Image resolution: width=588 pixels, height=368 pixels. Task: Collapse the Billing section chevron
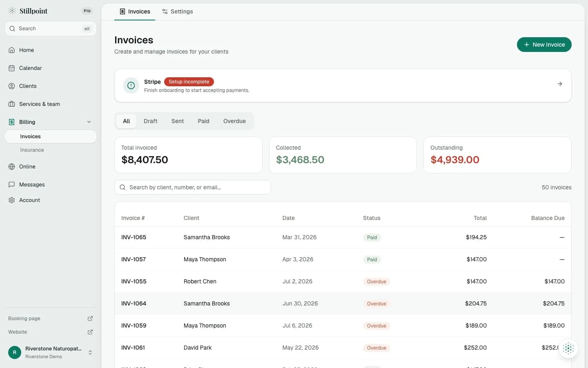tap(89, 122)
